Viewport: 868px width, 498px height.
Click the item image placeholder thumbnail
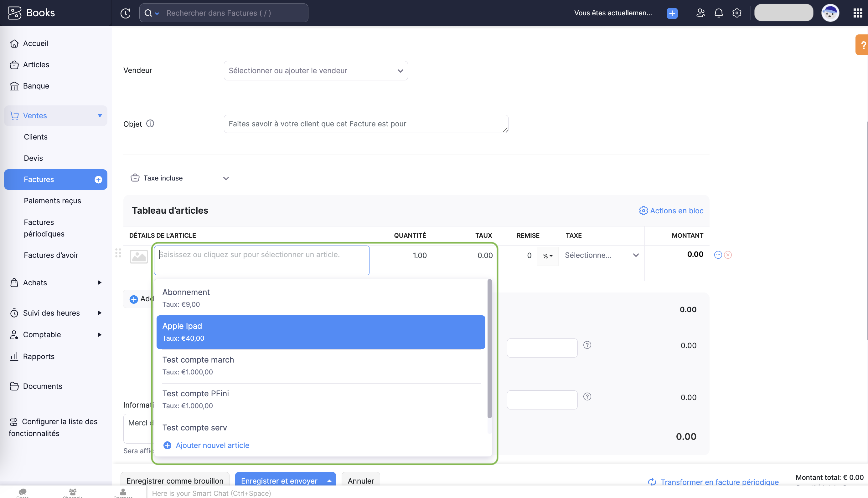(139, 257)
